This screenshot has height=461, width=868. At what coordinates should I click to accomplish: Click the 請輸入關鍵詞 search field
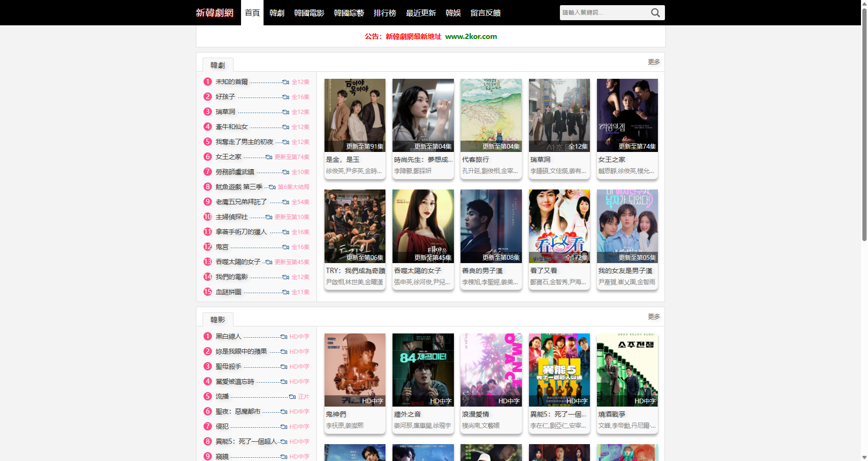tap(604, 13)
